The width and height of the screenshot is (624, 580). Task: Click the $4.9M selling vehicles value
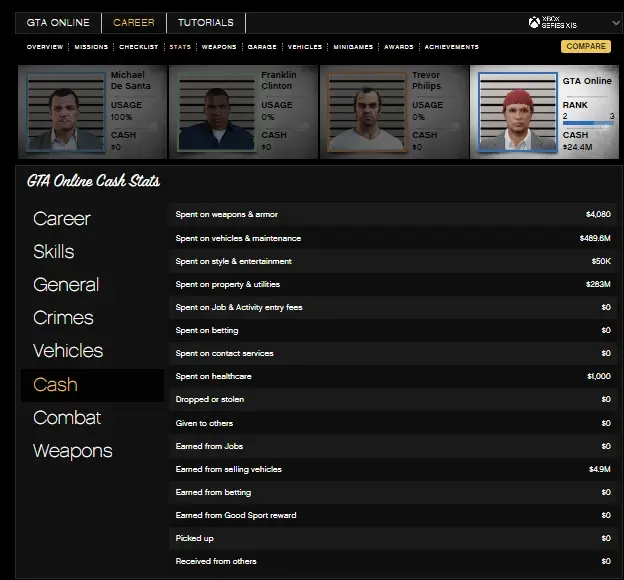pos(600,470)
